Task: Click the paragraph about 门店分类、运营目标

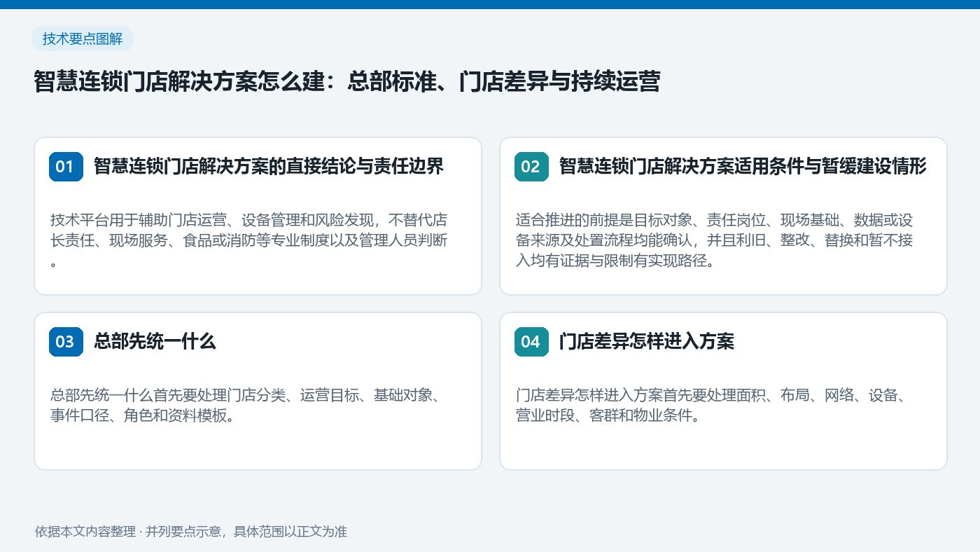Action: (245, 406)
